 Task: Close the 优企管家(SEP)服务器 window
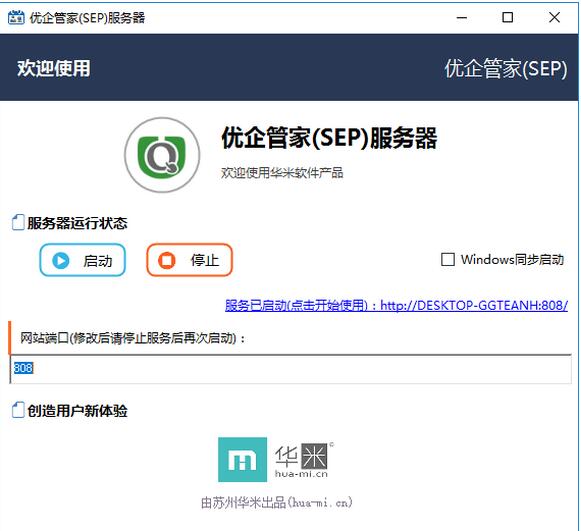[x=554, y=17]
